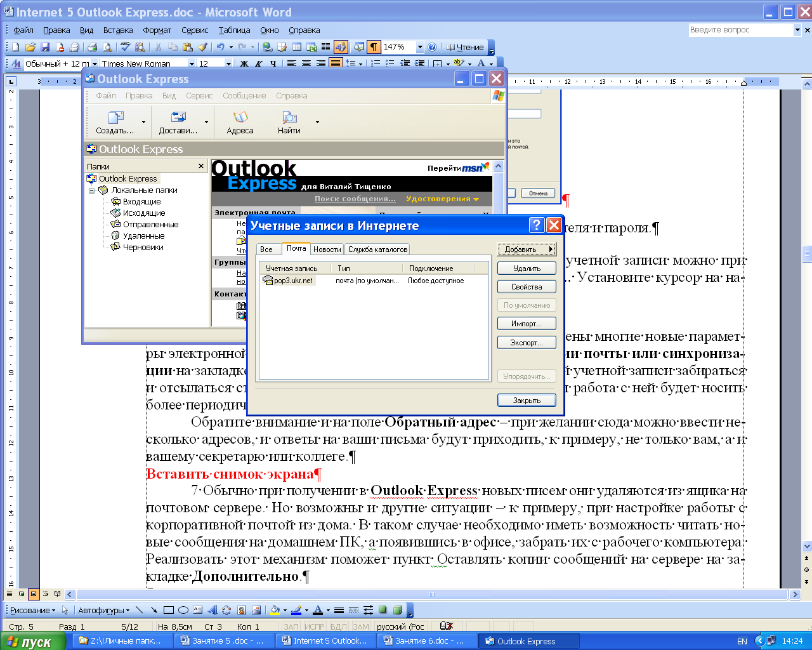Open Outlook Express Сервис menu
The width and height of the screenshot is (812, 650).
(x=199, y=96)
